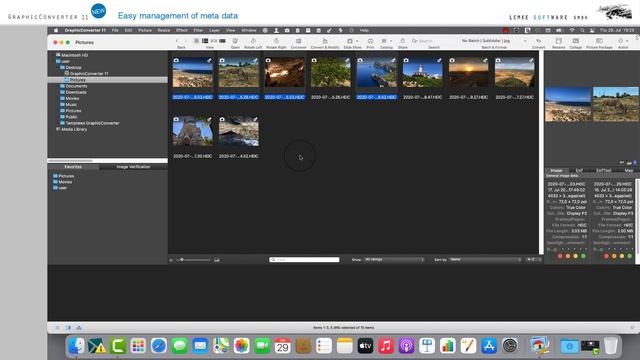Set green color label for first image
Image resolution: width=640 pixels, height=360 pixels.
coord(583,256)
